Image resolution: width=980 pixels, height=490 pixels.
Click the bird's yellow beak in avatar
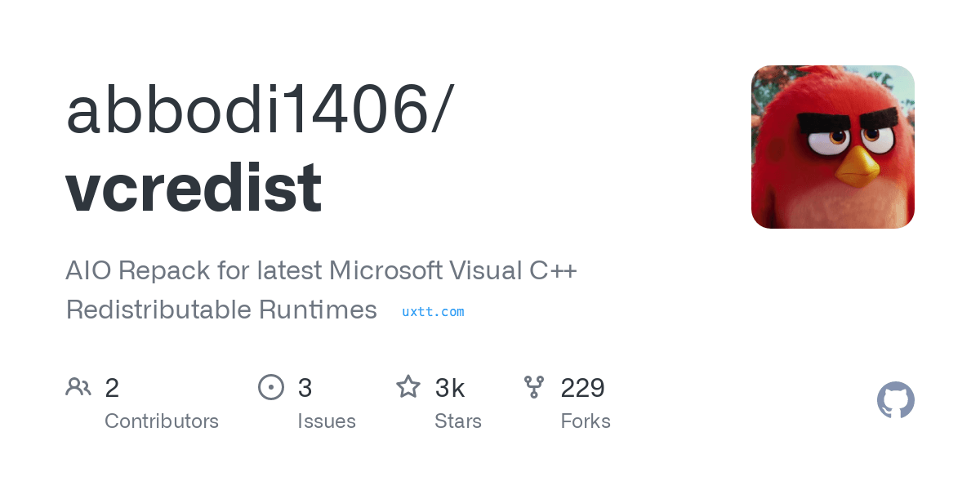(857, 165)
